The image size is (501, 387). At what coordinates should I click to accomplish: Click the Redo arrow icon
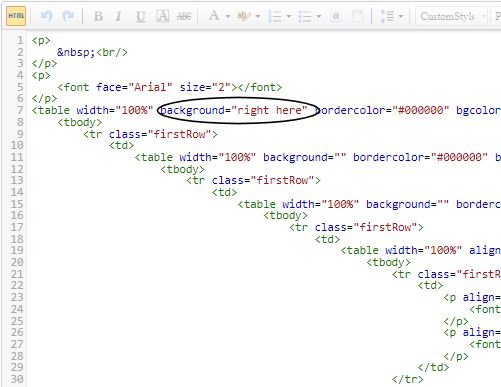click(68, 16)
